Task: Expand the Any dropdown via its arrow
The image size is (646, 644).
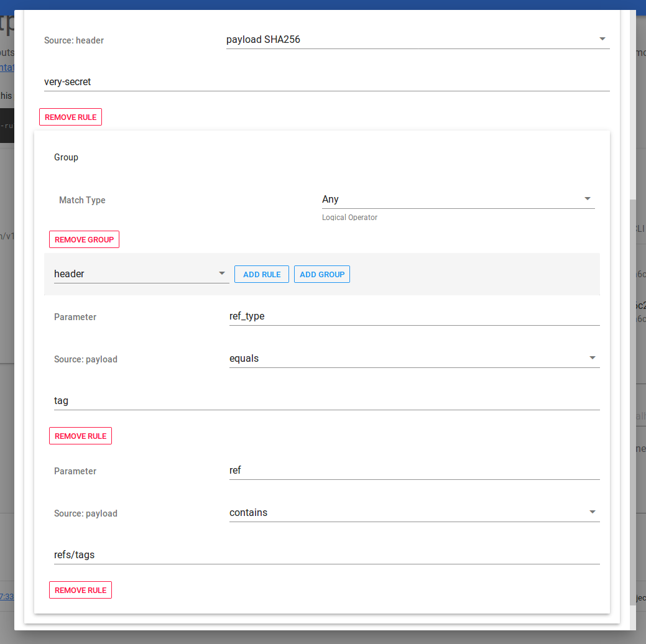Action: click(x=586, y=198)
